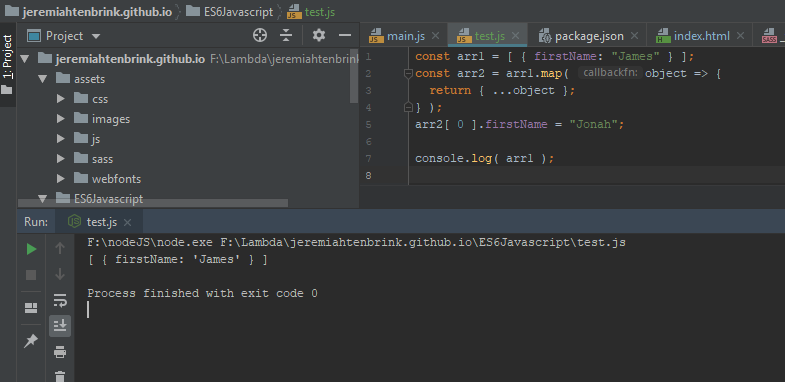Click 'Process finished with exit code 0' text
The height and width of the screenshot is (382, 785).
point(202,293)
